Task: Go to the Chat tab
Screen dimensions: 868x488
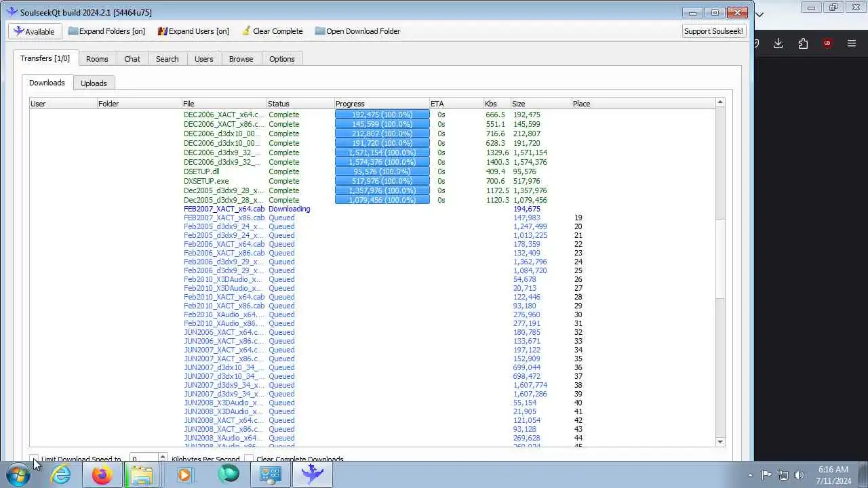Action: [132, 59]
